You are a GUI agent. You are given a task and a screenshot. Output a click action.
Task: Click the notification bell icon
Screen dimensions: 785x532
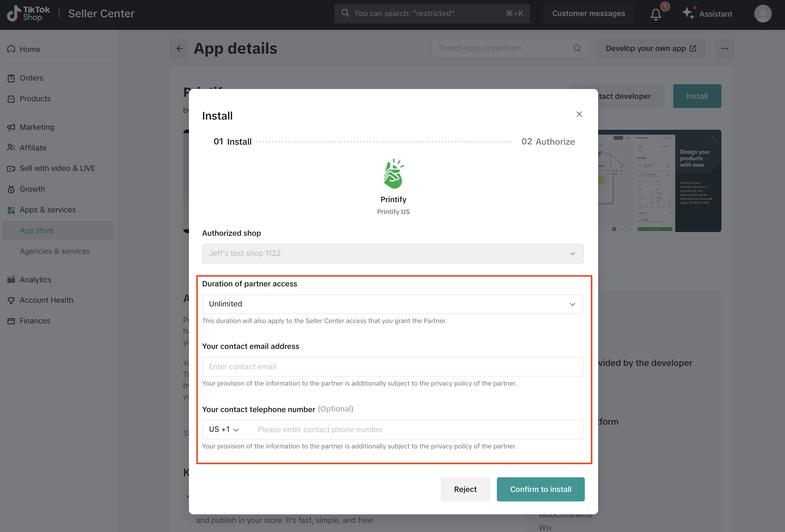click(656, 14)
